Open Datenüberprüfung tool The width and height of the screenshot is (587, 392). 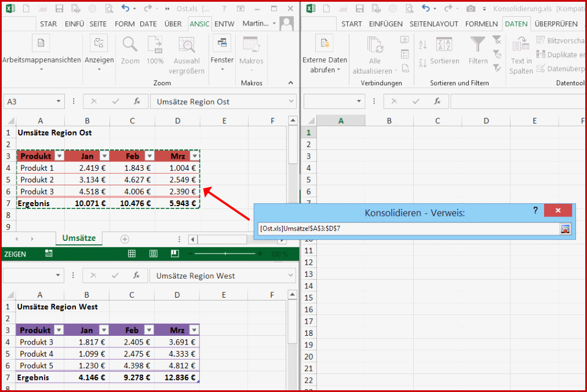(560, 68)
